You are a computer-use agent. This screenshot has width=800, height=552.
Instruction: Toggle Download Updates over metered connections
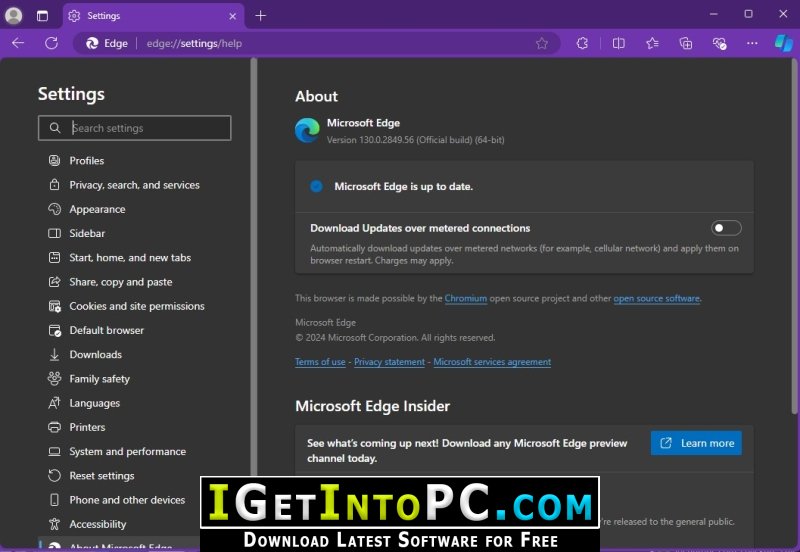(726, 228)
